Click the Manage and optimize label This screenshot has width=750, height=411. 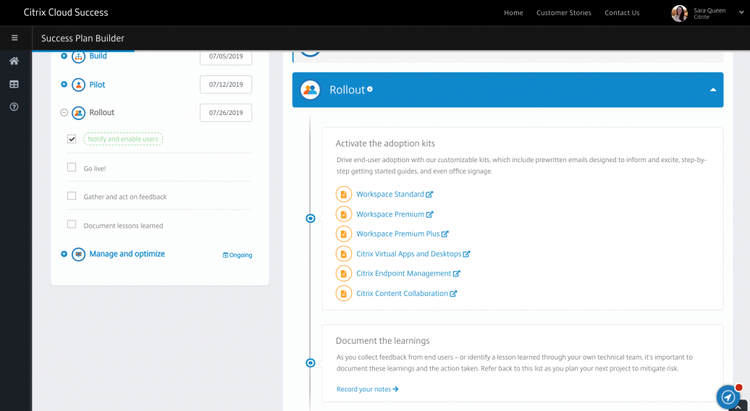coord(127,254)
